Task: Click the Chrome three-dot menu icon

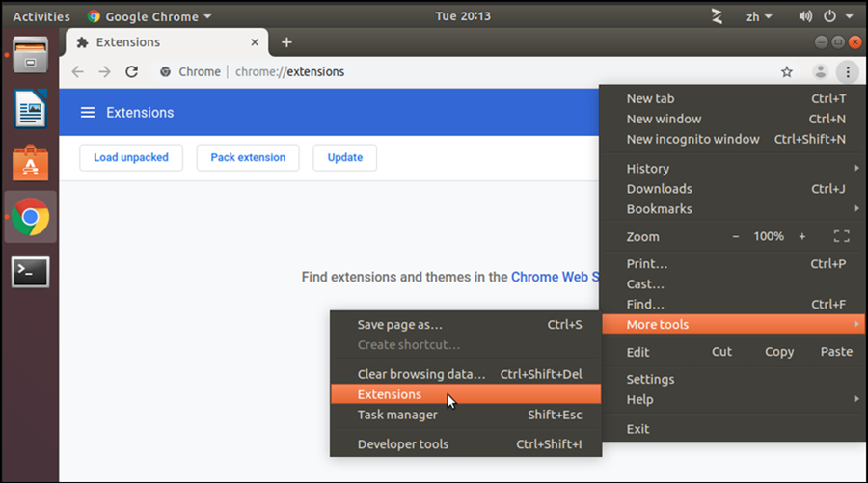Action: tap(847, 71)
